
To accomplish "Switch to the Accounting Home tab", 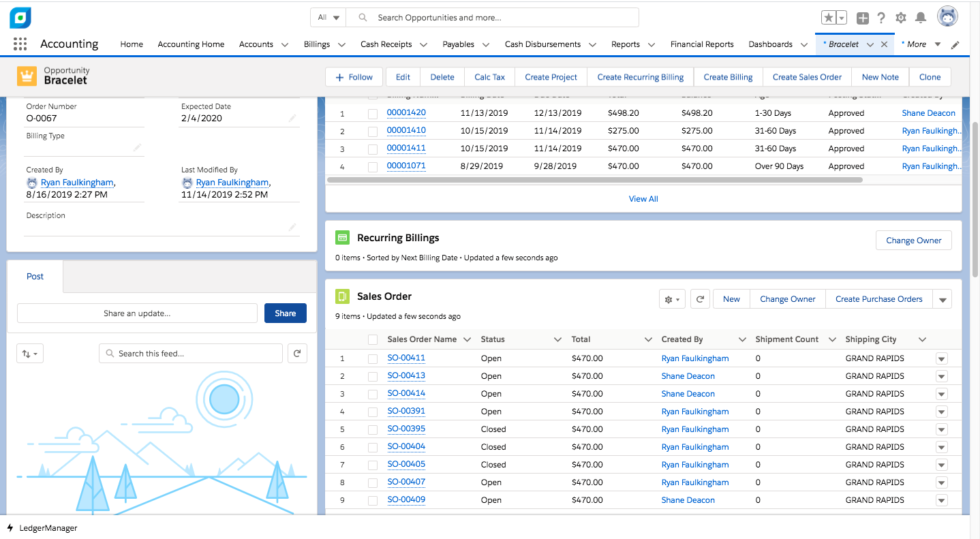I will tap(191, 44).
